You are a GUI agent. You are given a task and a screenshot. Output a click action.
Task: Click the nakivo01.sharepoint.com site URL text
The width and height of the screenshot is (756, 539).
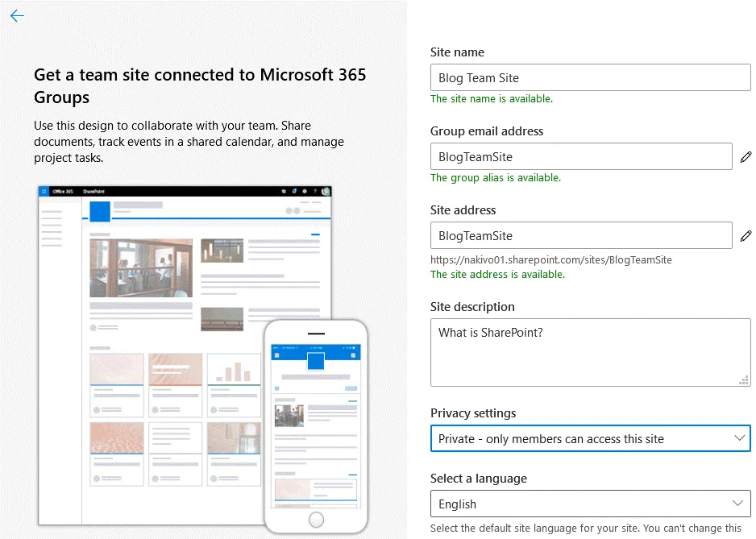(550, 260)
